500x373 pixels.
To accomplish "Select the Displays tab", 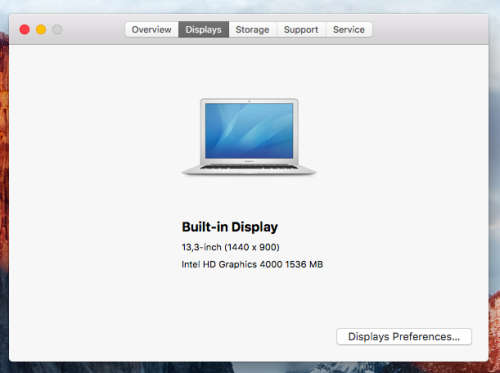I will (x=204, y=30).
